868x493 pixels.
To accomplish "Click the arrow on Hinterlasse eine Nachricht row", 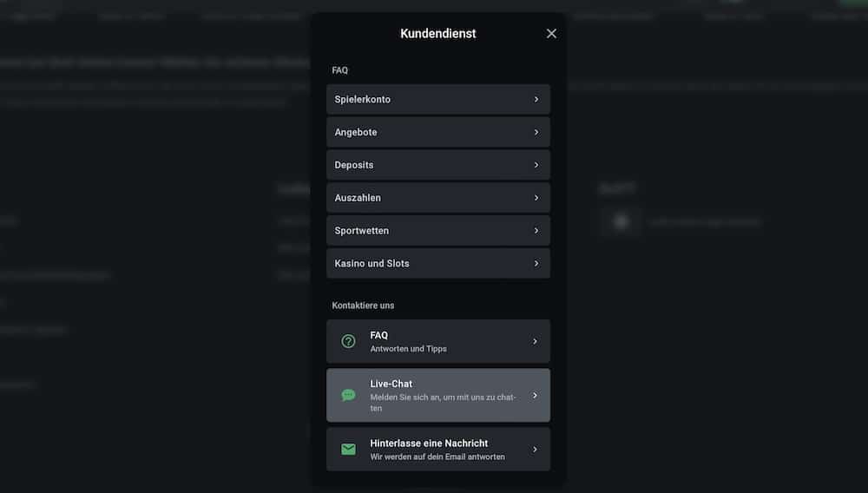I will coord(535,450).
